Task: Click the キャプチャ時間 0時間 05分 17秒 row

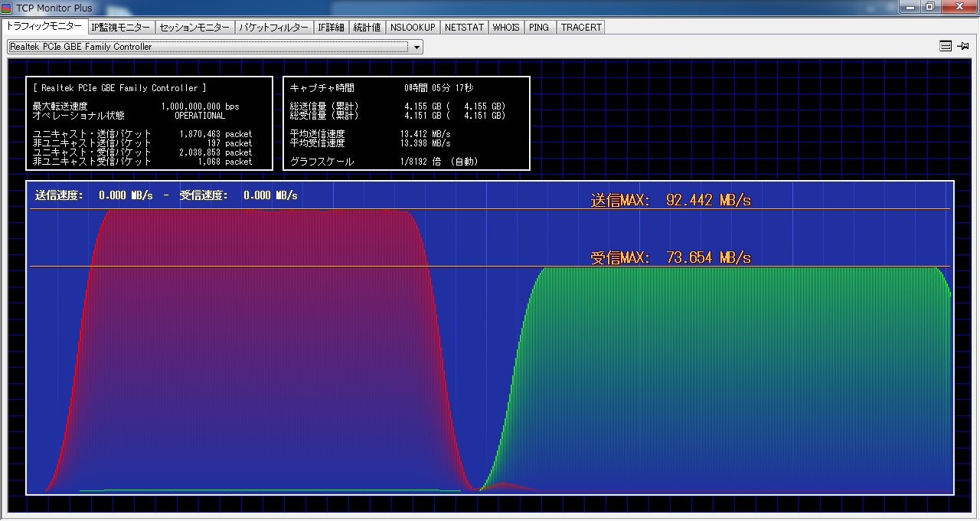Action: click(381, 88)
